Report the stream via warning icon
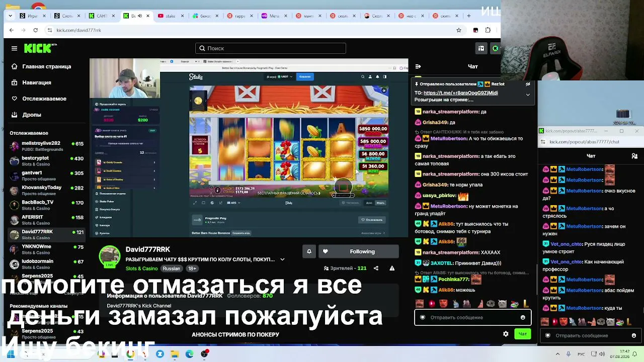This screenshot has height=362, width=644. click(392, 268)
